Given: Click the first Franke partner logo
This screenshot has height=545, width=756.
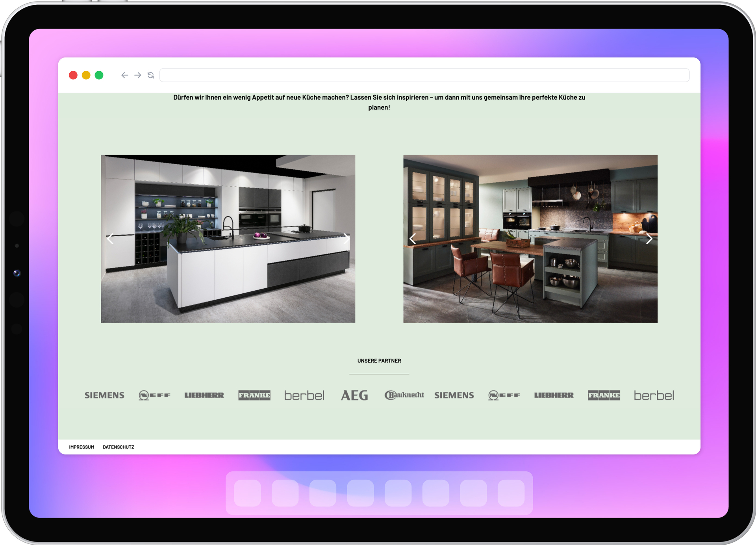Looking at the screenshot, I should [x=254, y=395].
